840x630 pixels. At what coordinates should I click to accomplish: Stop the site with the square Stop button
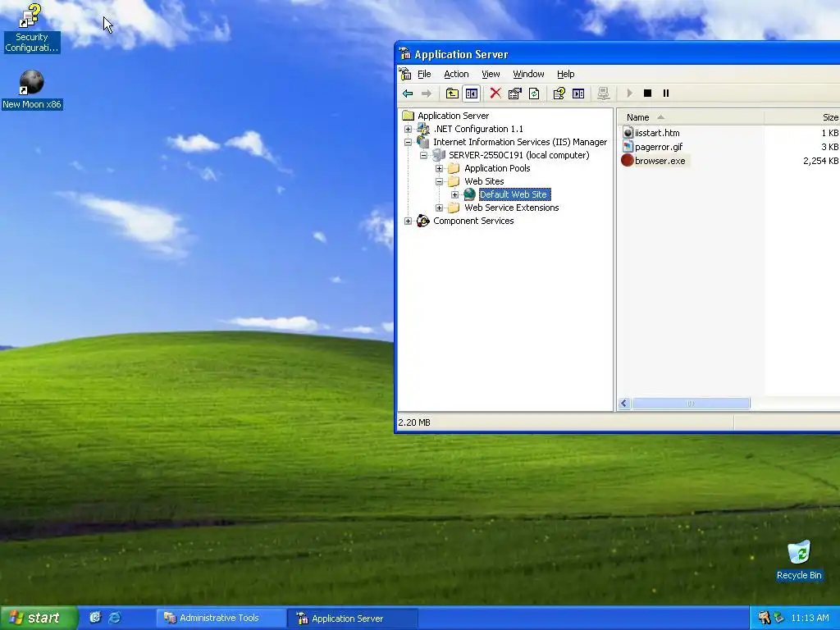click(x=647, y=94)
